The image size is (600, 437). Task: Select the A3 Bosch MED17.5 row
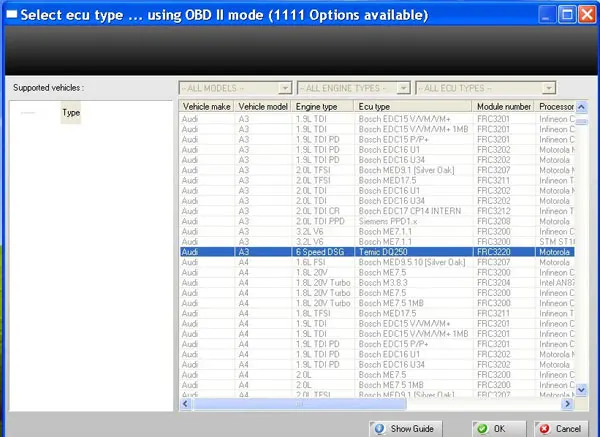click(377, 180)
